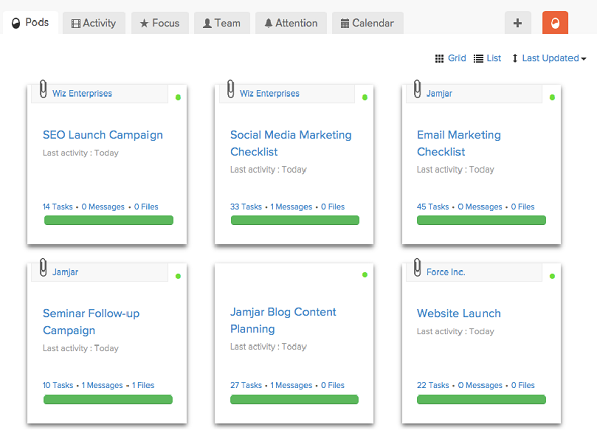Click green status dot on Website Launch card

pyautogui.click(x=552, y=276)
